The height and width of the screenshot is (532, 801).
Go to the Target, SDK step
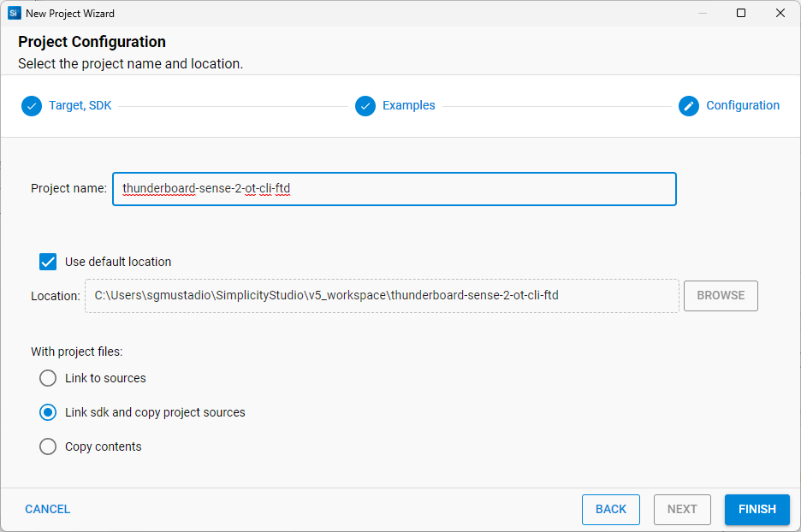coord(80,106)
